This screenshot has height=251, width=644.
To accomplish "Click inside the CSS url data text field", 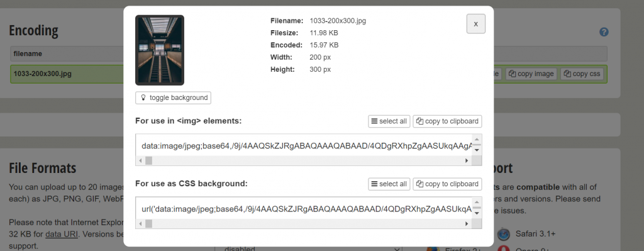I will point(304,209).
